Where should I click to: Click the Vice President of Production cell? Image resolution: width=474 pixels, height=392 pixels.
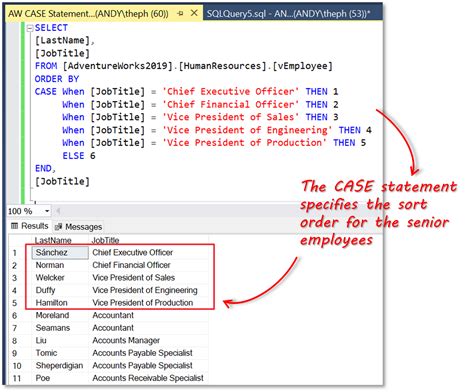tap(149, 303)
